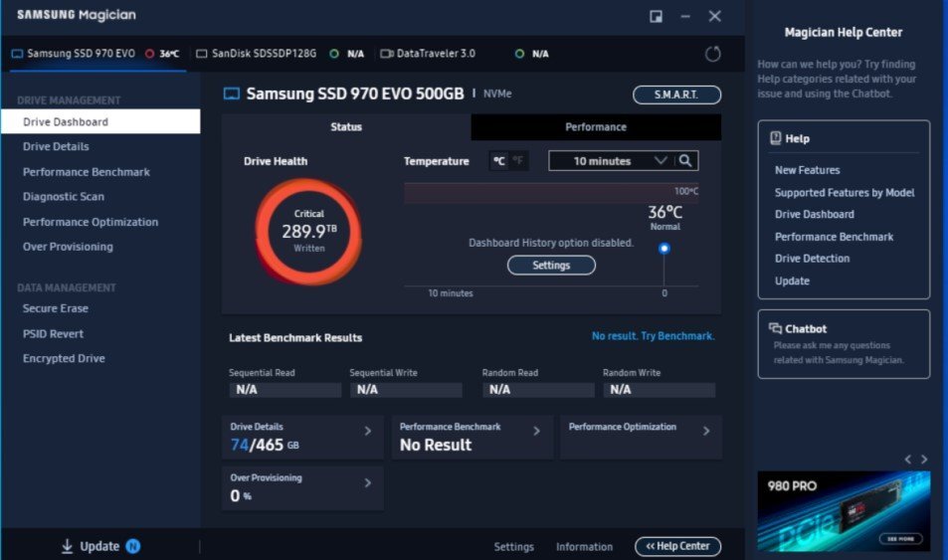This screenshot has width=948, height=560.
Task: Collapse the panel with << Help Center button
Action: coord(677,546)
